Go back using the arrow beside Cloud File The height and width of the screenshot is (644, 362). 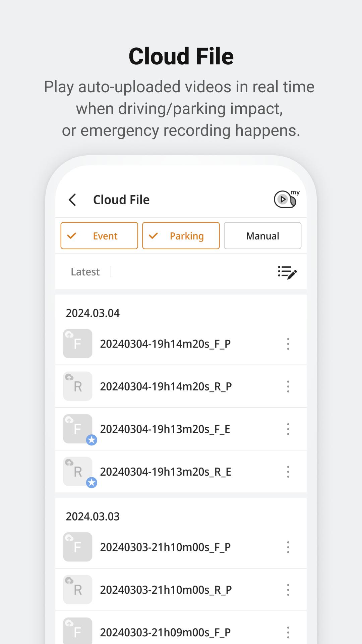coord(72,200)
